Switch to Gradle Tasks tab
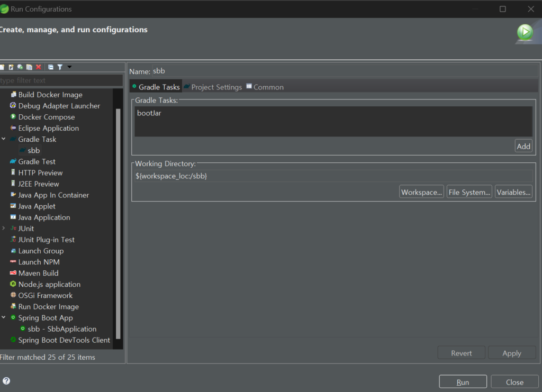 coord(156,87)
